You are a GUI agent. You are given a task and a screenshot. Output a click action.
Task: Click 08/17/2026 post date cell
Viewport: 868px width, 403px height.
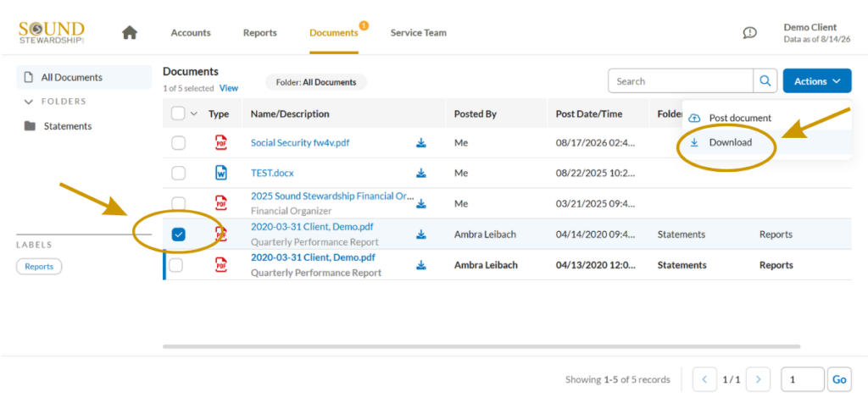click(596, 142)
